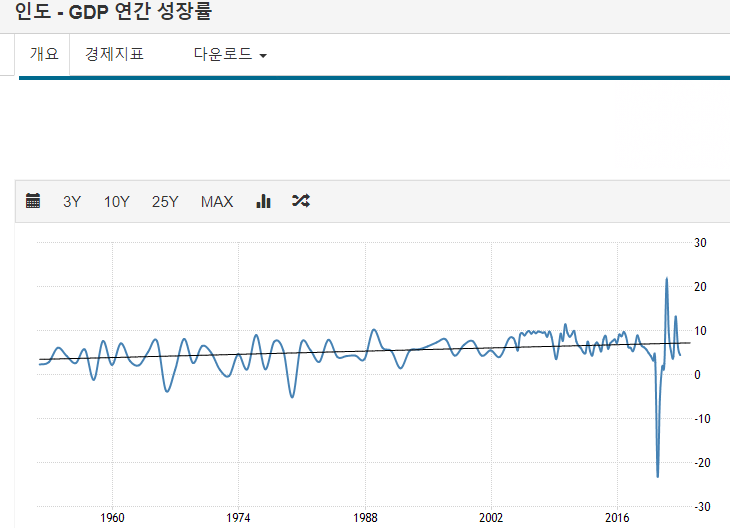
Task: Open the calendar date range picker
Action: pyautogui.click(x=33, y=201)
